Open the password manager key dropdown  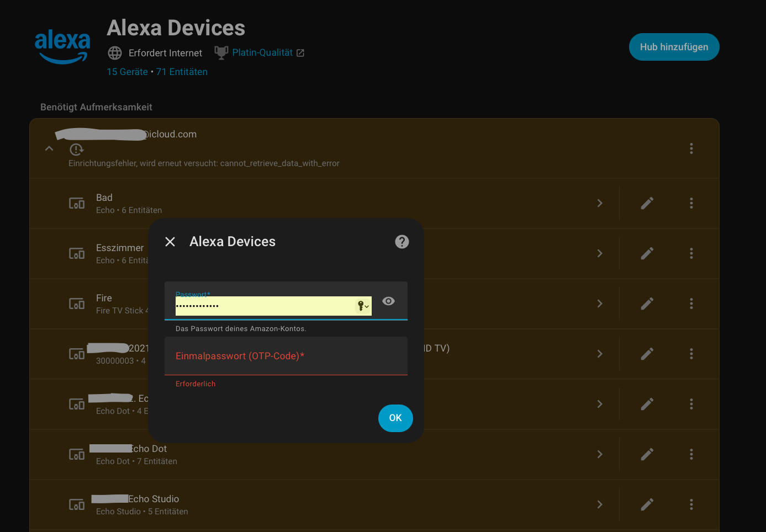[x=363, y=306]
